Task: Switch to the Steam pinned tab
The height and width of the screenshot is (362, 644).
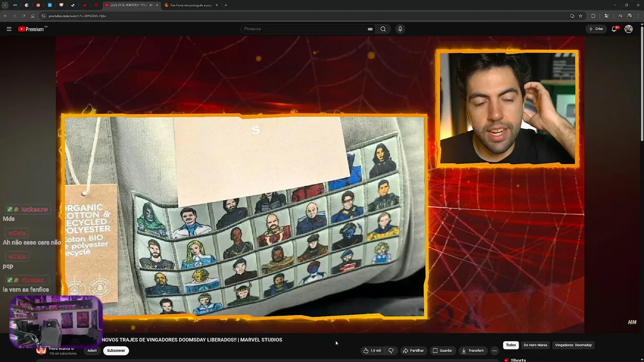Action: pos(72,5)
